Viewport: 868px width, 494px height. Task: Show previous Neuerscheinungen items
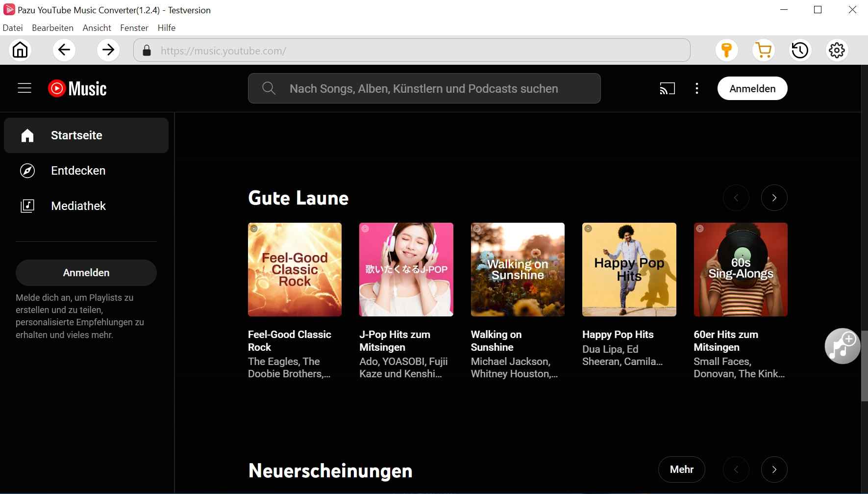736,469
